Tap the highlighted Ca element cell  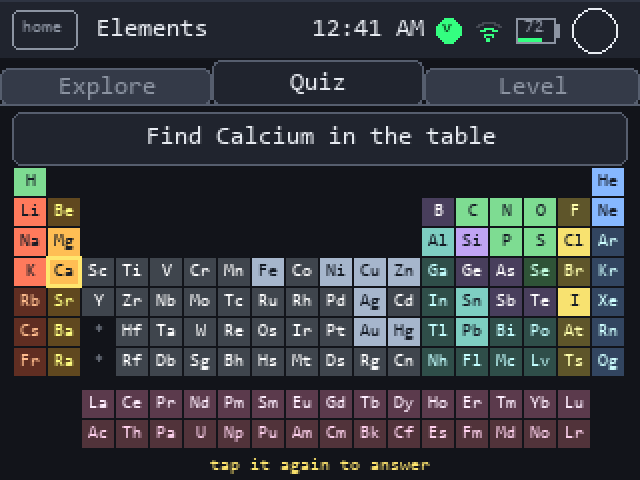point(64,272)
